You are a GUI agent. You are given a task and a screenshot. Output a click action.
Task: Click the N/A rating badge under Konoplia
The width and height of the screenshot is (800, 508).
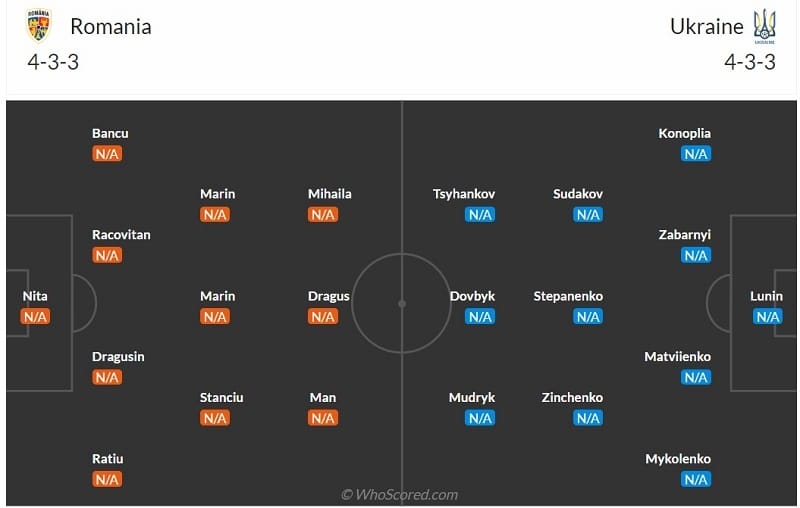696,154
